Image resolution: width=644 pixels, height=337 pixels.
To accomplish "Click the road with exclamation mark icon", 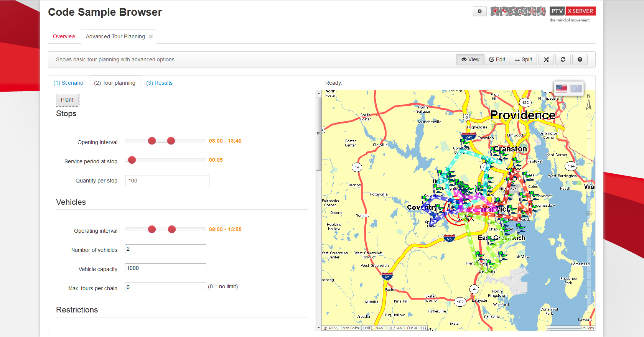I will [x=541, y=12].
